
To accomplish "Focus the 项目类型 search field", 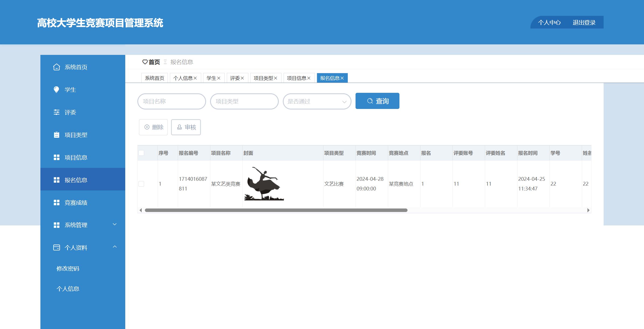I will click(244, 101).
